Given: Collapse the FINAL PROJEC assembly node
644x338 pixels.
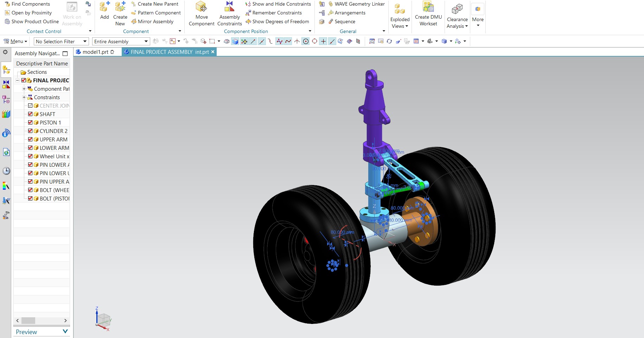Looking at the screenshot, I should tap(17, 80).
